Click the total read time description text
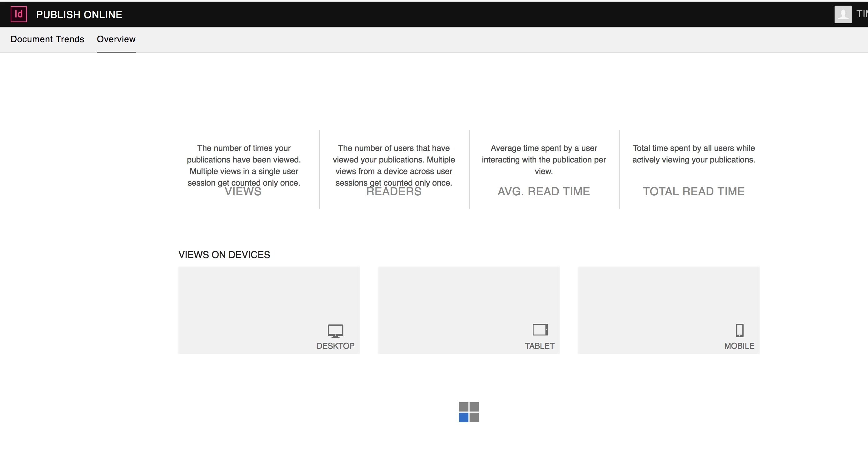 pyautogui.click(x=693, y=154)
